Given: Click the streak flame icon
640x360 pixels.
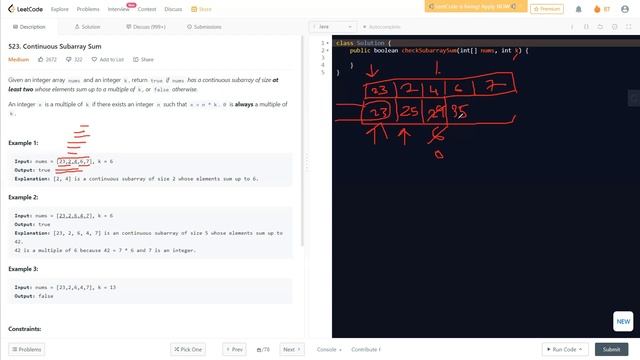Looking at the screenshot, I should click(597, 9).
